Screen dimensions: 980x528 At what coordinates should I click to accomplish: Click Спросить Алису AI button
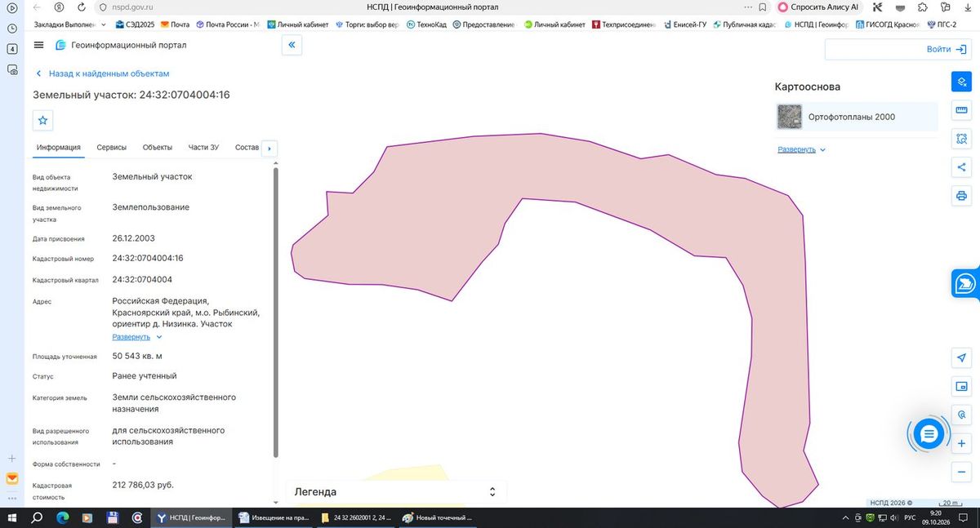(819, 7)
